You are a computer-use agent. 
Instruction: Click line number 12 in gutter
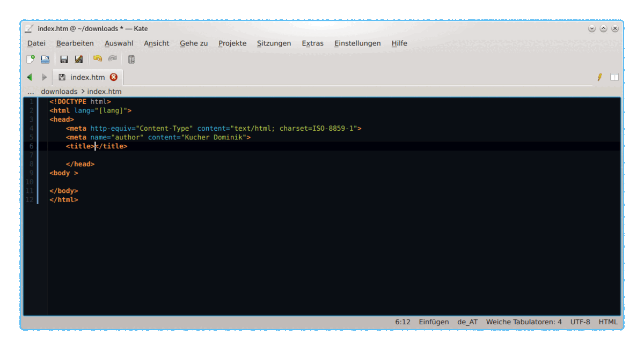pos(30,199)
